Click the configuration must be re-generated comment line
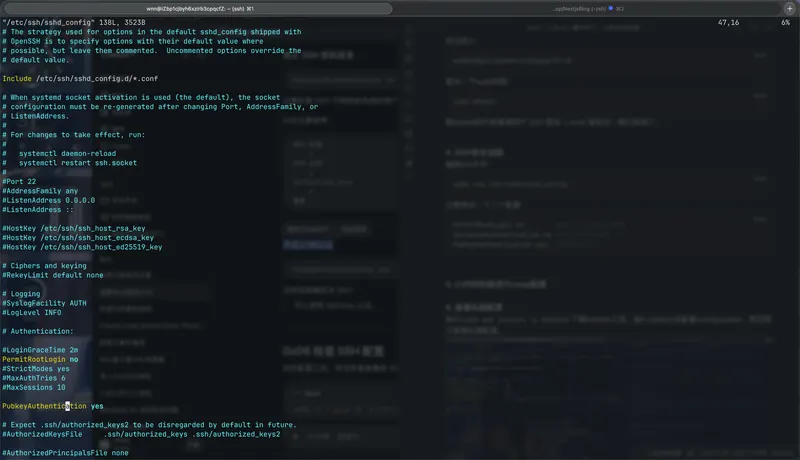This screenshot has width=800, height=460. click(160, 107)
